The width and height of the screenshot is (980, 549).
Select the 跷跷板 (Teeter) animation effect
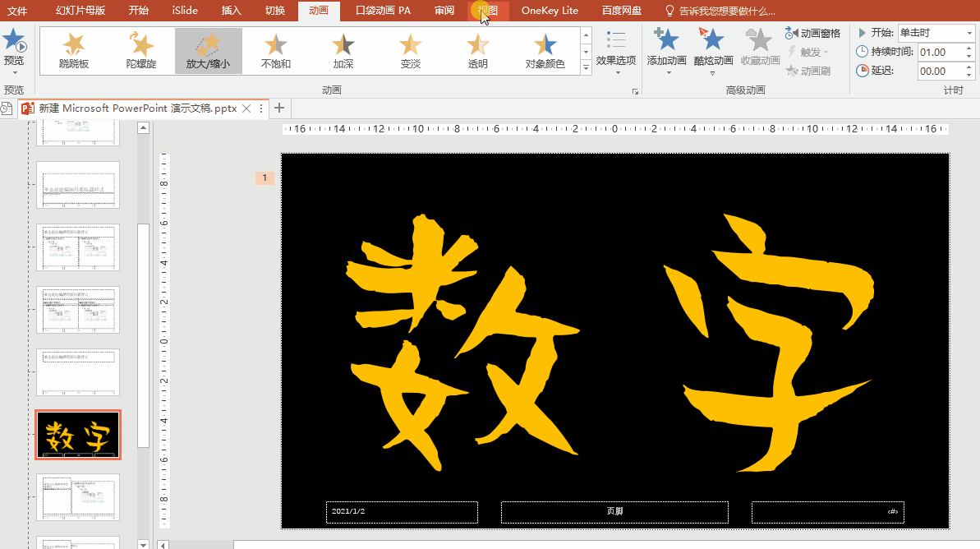[x=74, y=51]
